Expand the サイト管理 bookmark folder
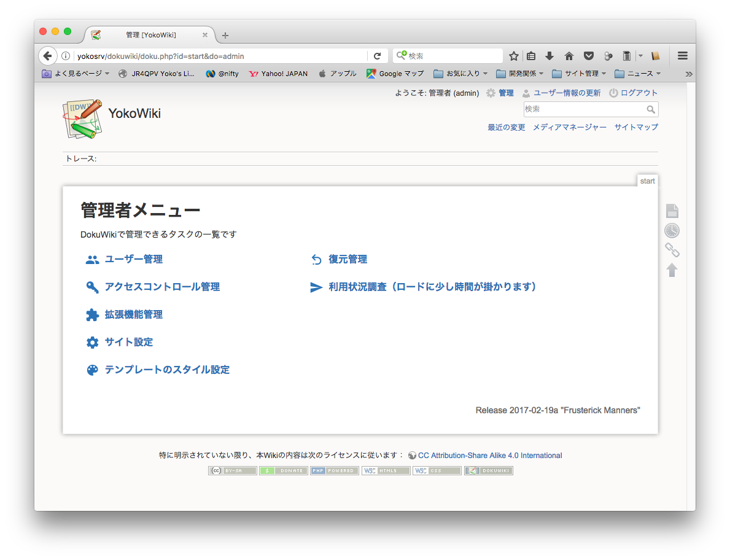Image resolution: width=730 pixels, height=560 pixels. pyautogui.click(x=579, y=74)
